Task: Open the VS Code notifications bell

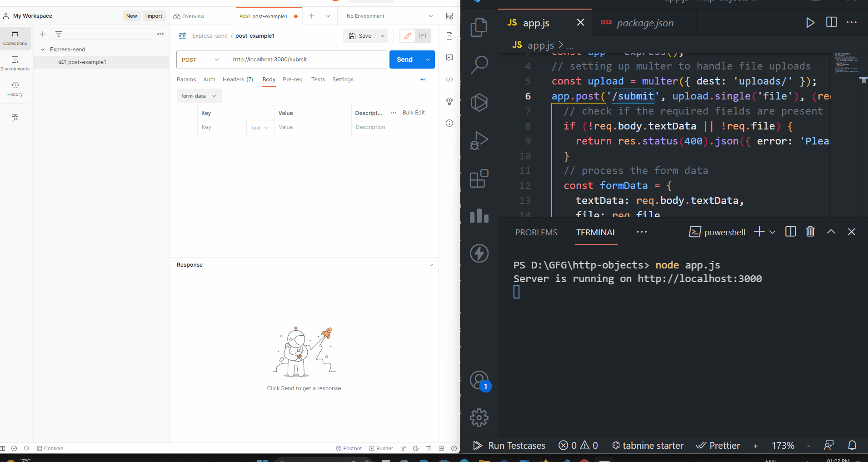Action: [852, 446]
